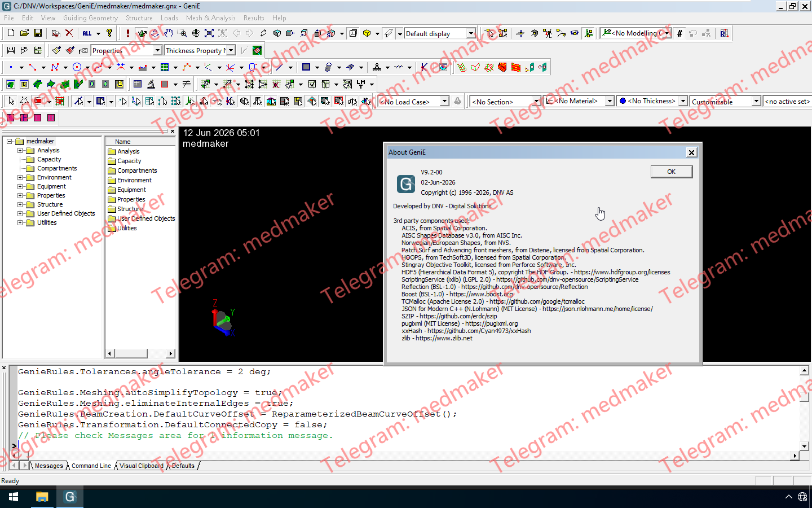Viewport: 812px width, 508px height.
Task: Show hidden icons in the system tray
Action: coord(788,497)
